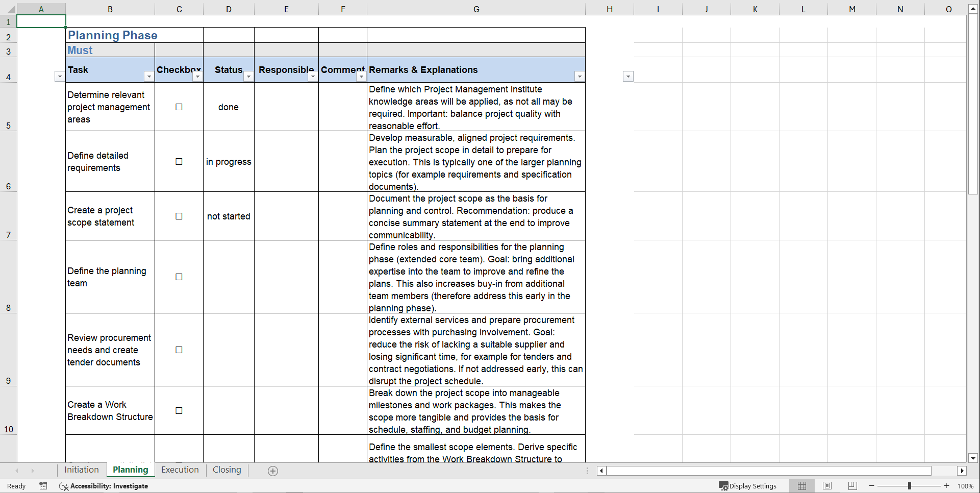Open Display Settings from the status bar
Image resolution: width=980 pixels, height=493 pixels.
748,486
